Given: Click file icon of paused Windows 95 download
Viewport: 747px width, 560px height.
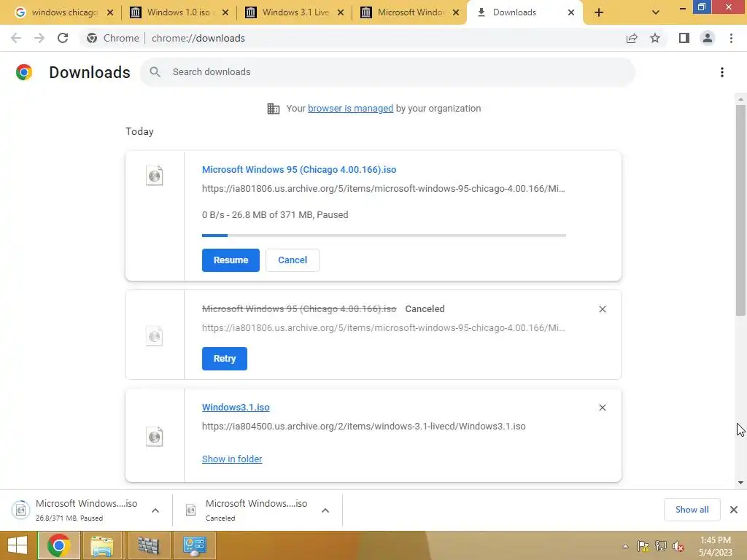Looking at the screenshot, I should click(x=155, y=176).
